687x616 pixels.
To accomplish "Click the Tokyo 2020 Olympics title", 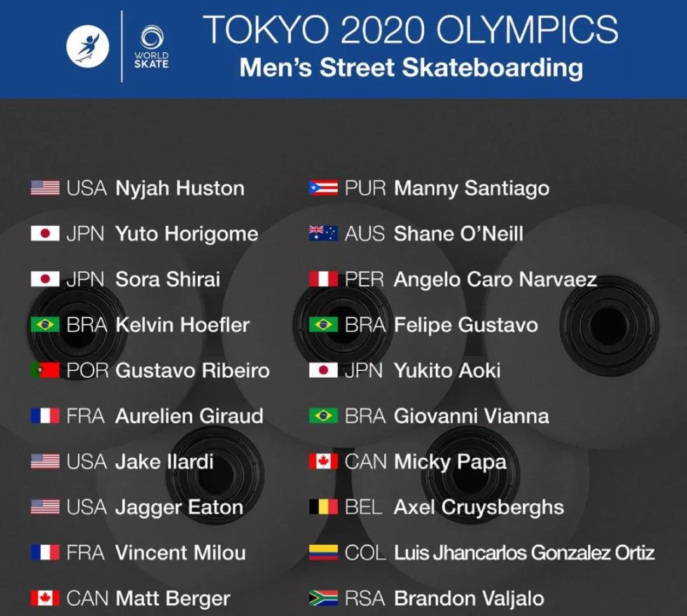I will [x=410, y=29].
